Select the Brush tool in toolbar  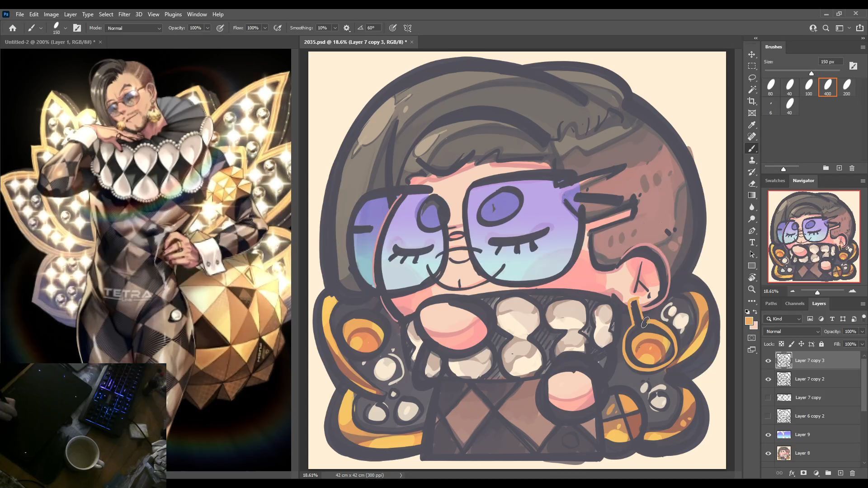point(752,148)
